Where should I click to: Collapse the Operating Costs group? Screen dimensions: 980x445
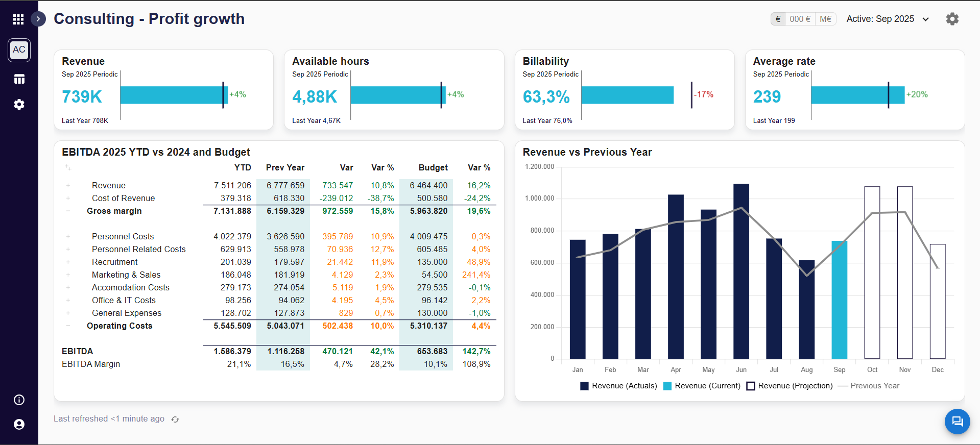pyautogui.click(x=68, y=326)
